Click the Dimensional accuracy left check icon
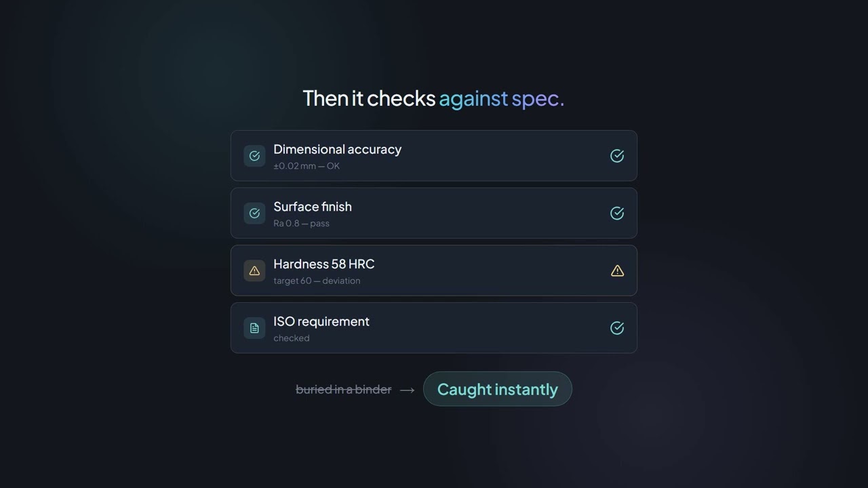The width and height of the screenshot is (868, 488). point(254,156)
